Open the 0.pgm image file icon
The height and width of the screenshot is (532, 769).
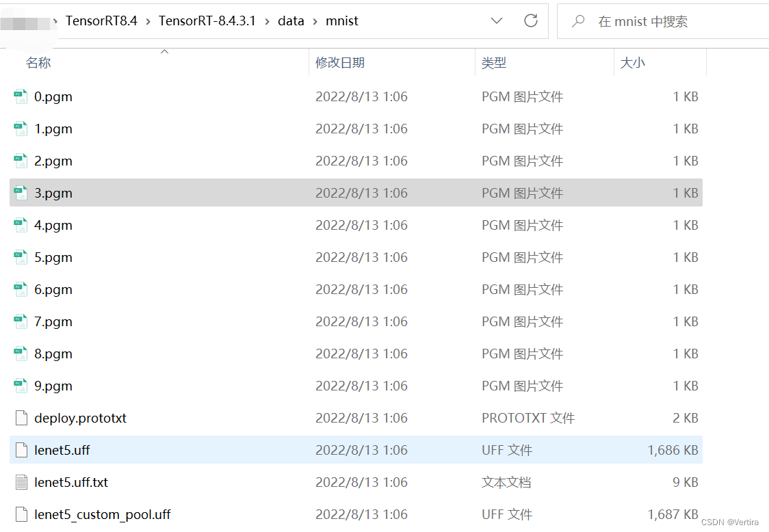[x=19, y=96]
